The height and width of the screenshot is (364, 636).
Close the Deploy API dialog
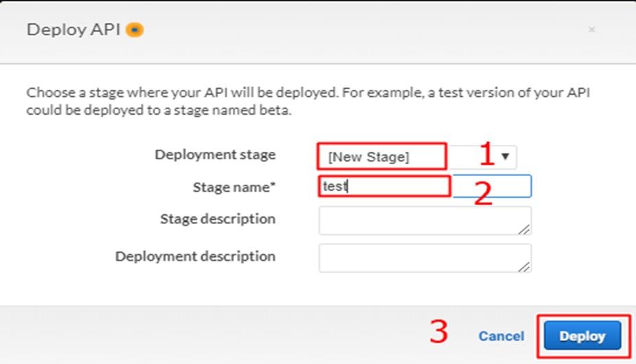pos(591,30)
